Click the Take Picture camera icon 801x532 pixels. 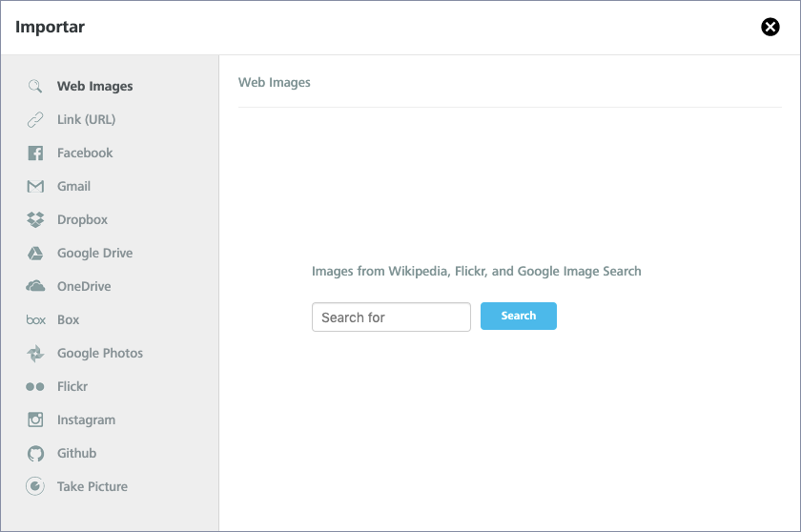point(35,486)
